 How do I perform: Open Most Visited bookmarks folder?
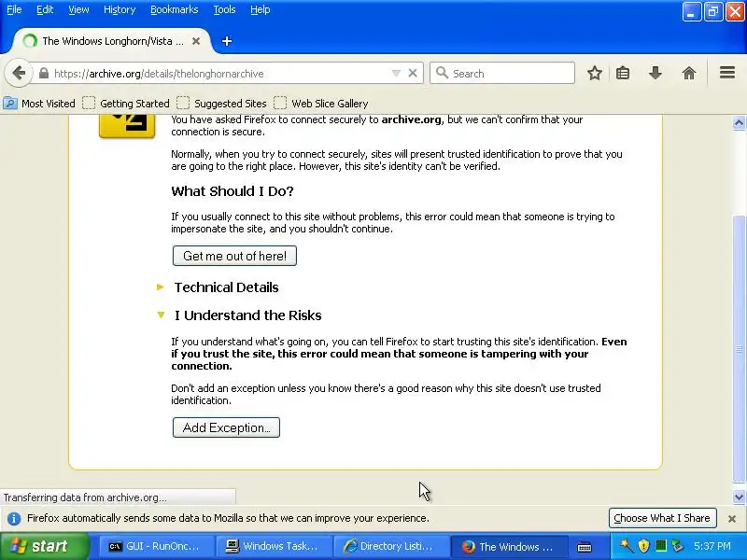(x=39, y=104)
